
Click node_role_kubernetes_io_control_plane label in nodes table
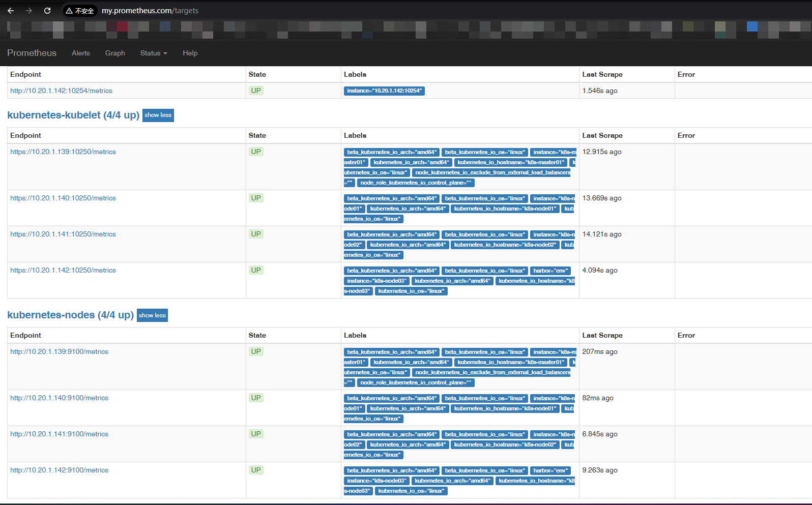[416, 382]
